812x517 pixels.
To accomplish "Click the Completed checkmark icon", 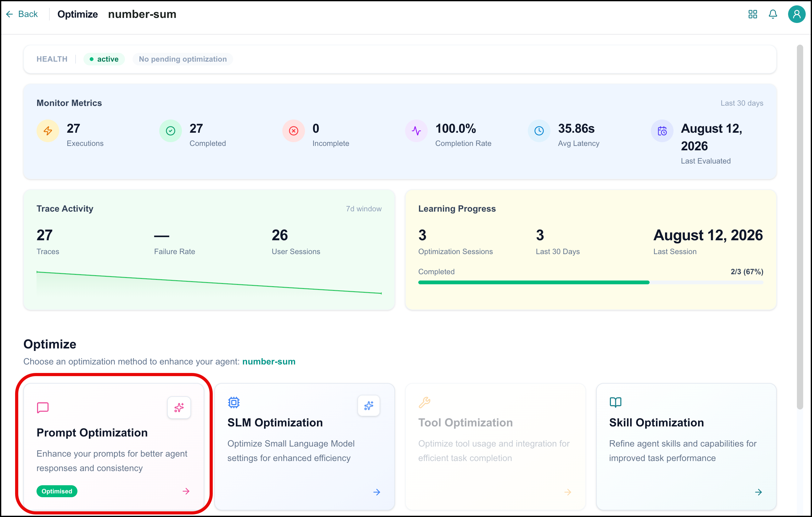I will (171, 131).
